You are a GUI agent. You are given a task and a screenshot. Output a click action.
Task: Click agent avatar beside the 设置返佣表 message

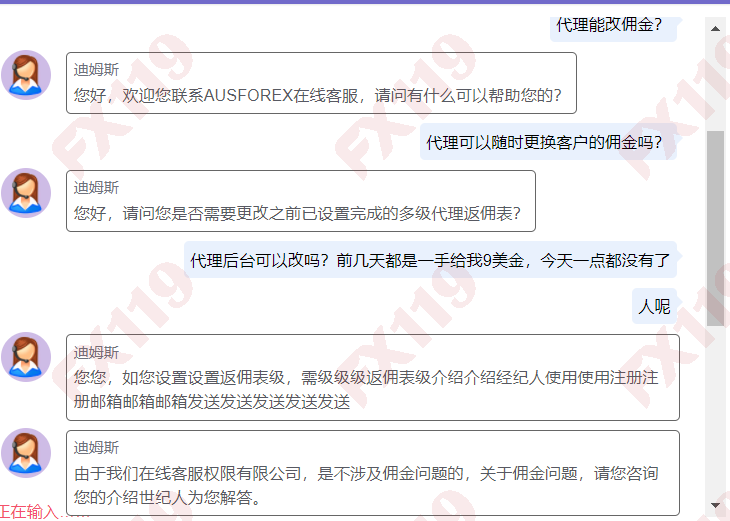pyautogui.click(x=26, y=357)
